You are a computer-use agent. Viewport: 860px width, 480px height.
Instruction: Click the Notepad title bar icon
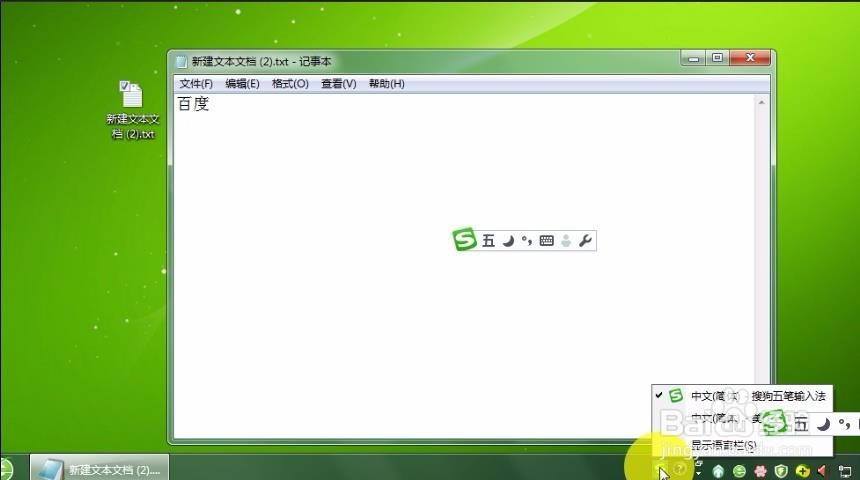(182, 61)
